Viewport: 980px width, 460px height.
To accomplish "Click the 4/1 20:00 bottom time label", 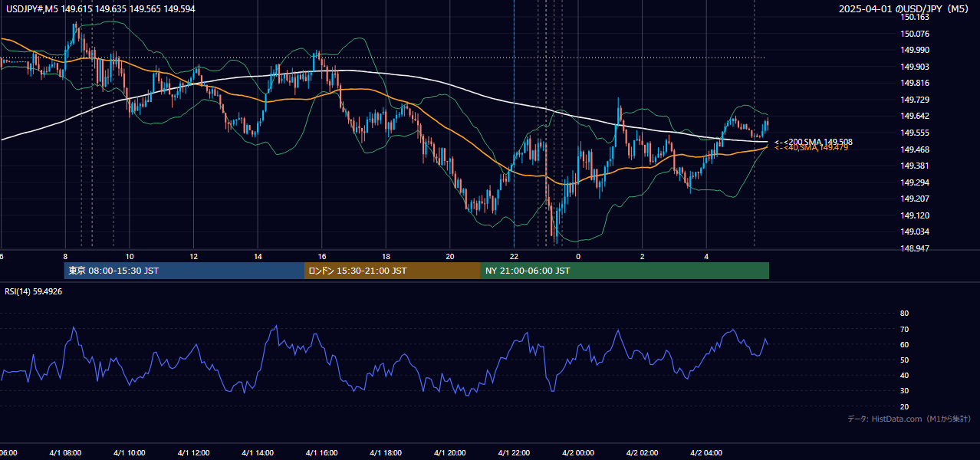I will coord(450,453).
